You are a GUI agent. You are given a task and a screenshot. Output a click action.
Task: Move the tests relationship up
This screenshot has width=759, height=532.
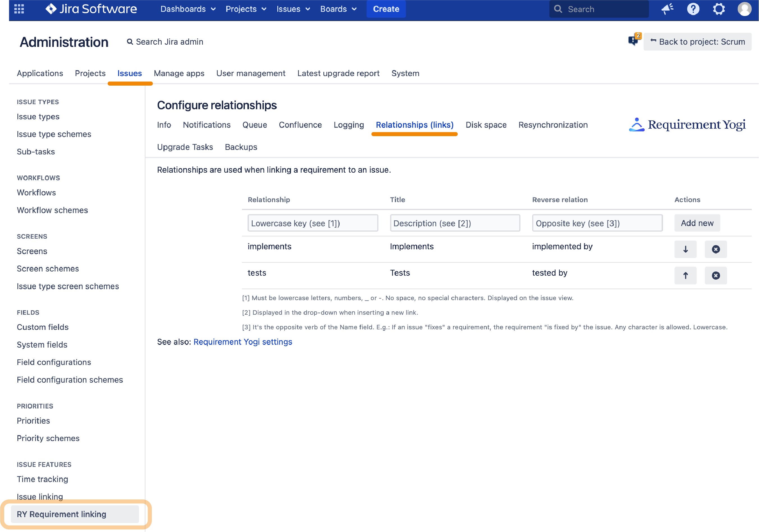[x=685, y=275]
